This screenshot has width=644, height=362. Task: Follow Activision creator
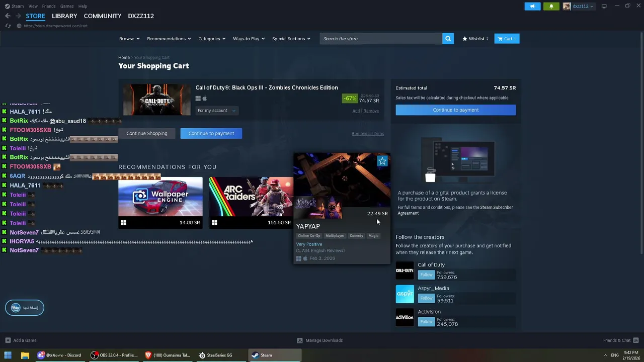click(x=426, y=322)
